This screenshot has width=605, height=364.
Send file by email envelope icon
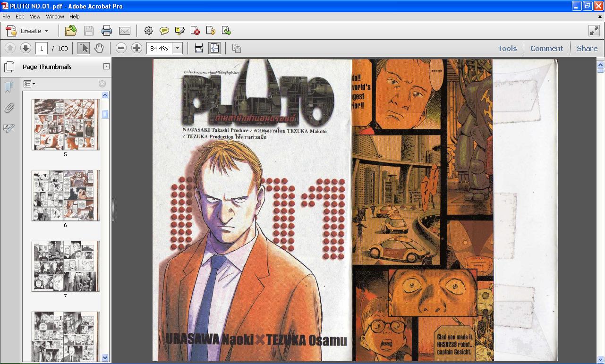coord(125,31)
